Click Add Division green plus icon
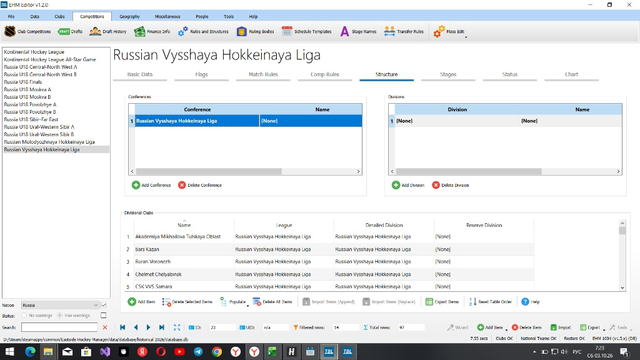The width and height of the screenshot is (640, 360). 396,185
